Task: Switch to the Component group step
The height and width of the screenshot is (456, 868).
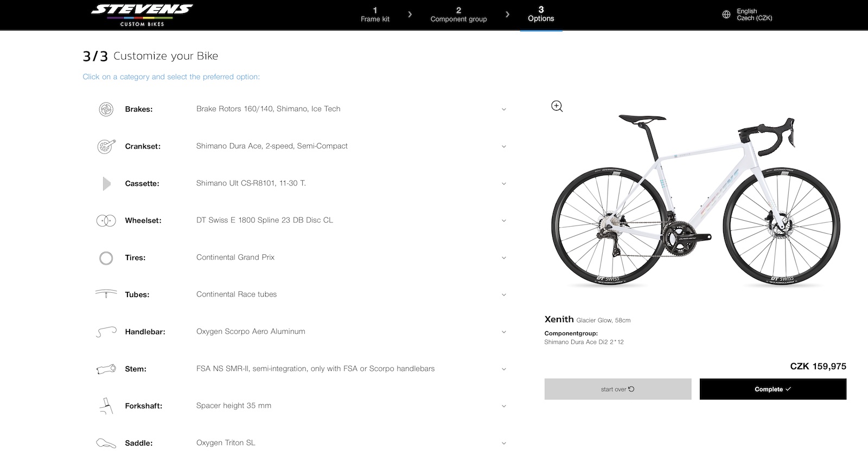Action: point(458,15)
